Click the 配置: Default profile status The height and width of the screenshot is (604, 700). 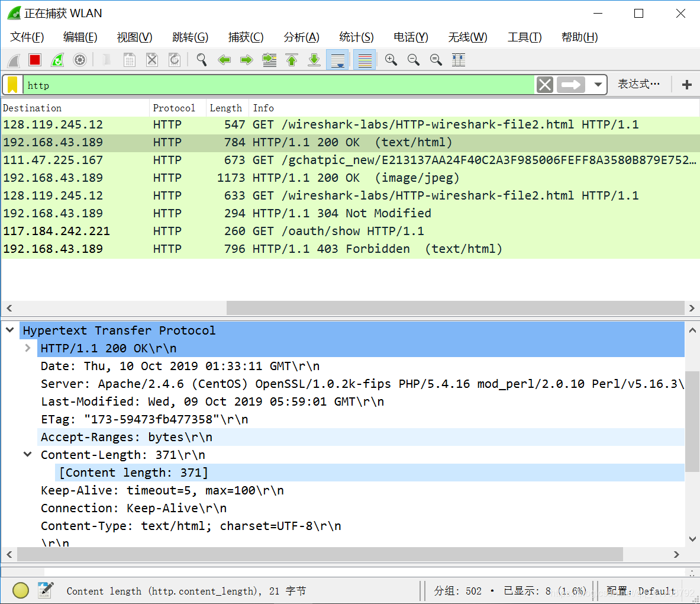point(640,591)
